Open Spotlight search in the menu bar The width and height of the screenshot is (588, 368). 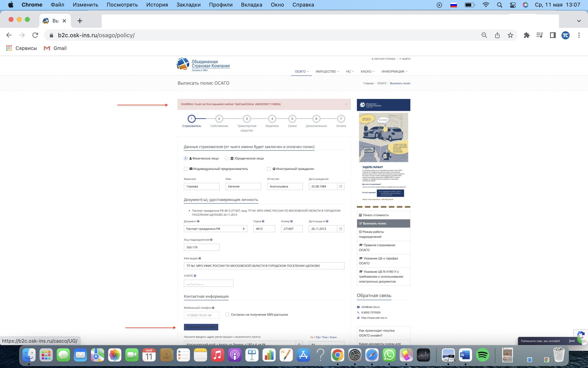(x=500, y=5)
